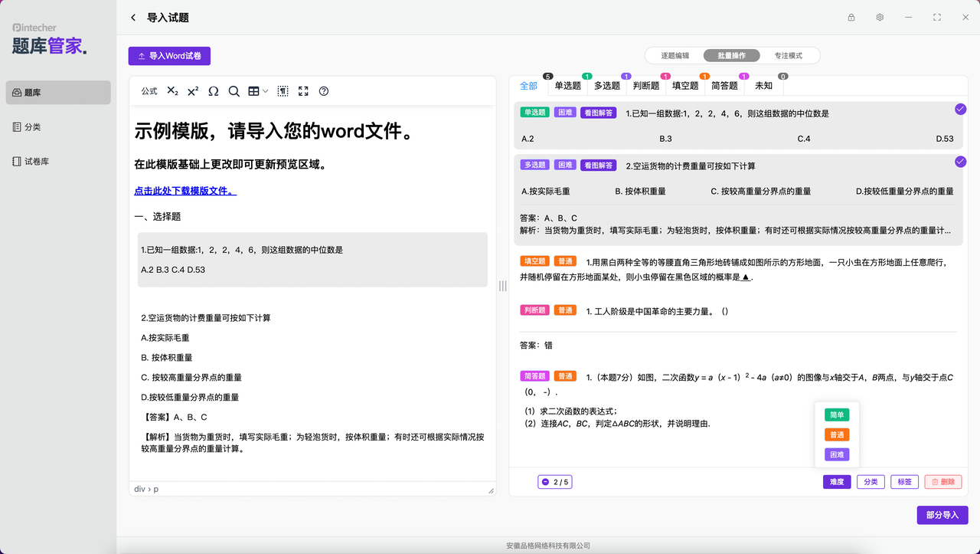This screenshot has width=980, height=554.
Task: Click 答案：错 text
Action: click(x=537, y=346)
